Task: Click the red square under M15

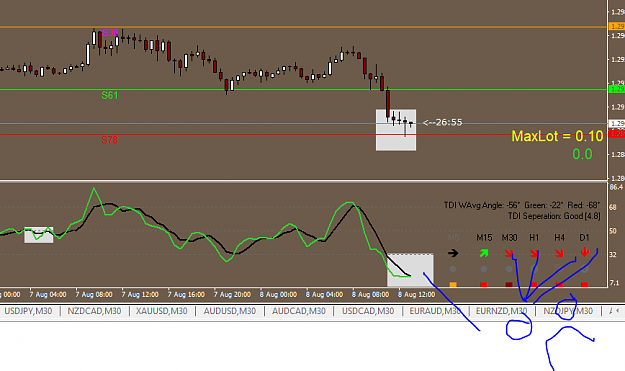Action: tap(483, 285)
